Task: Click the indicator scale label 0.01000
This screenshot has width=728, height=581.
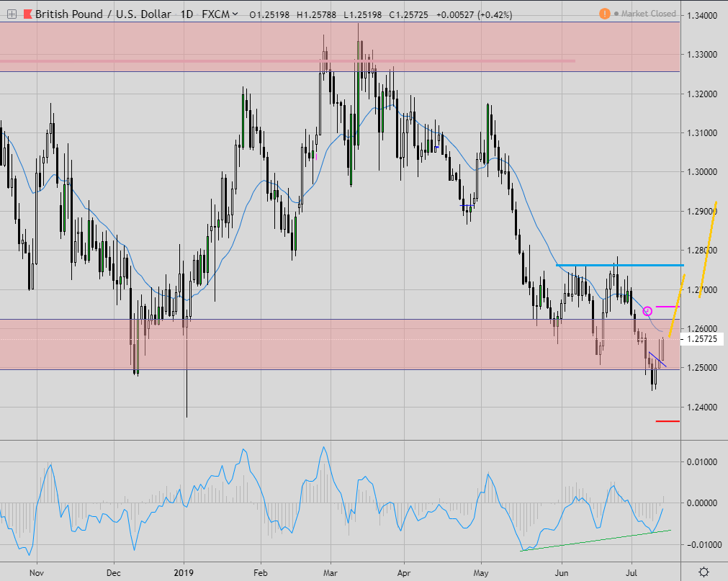Action: click(702, 462)
